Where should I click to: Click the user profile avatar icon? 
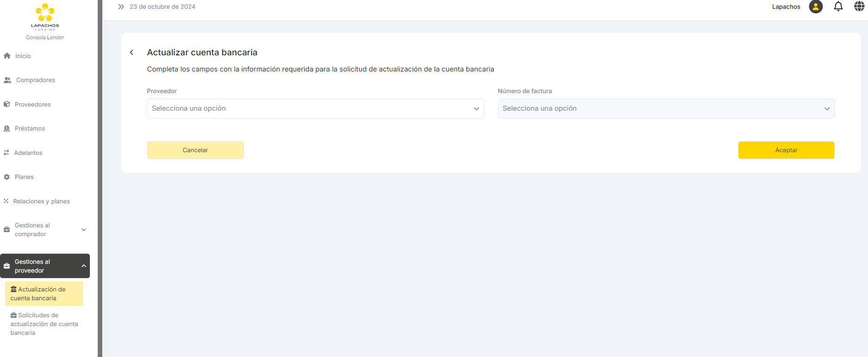(x=815, y=7)
